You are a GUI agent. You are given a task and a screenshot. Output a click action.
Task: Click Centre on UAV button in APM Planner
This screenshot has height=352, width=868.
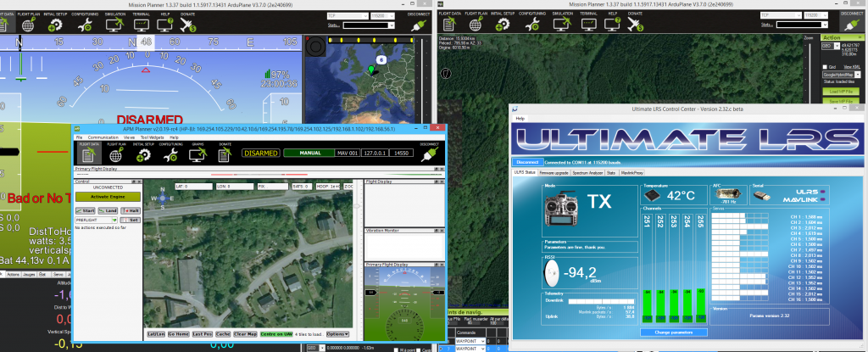point(276,334)
